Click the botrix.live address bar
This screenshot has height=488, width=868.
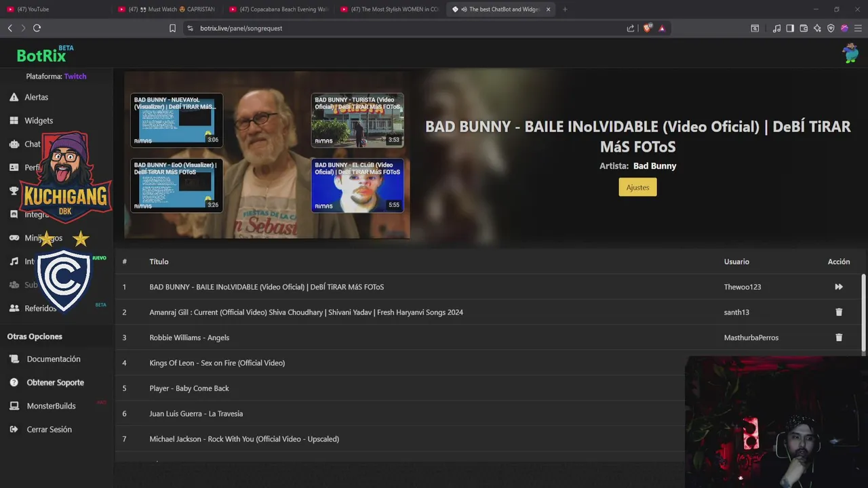407,28
